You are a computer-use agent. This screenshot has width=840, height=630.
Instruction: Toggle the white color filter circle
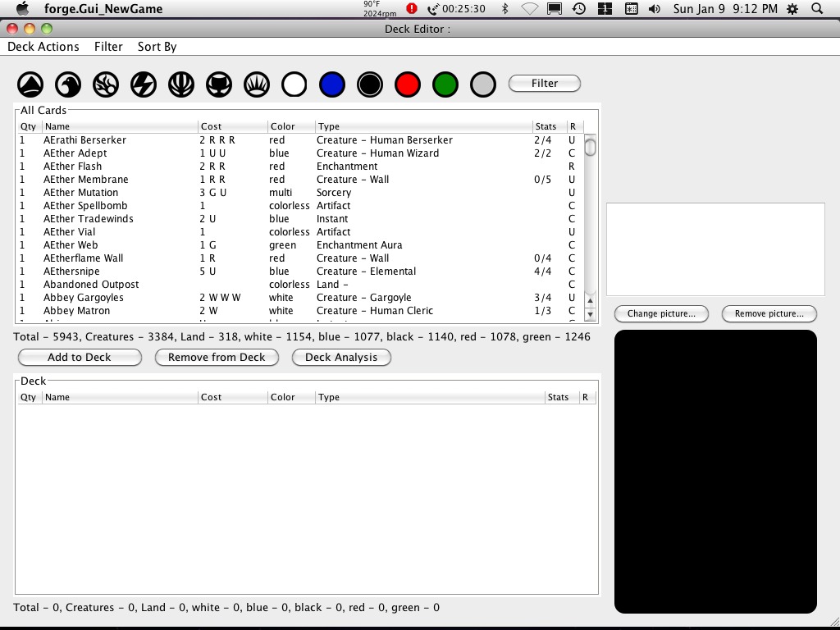tap(294, 84)
